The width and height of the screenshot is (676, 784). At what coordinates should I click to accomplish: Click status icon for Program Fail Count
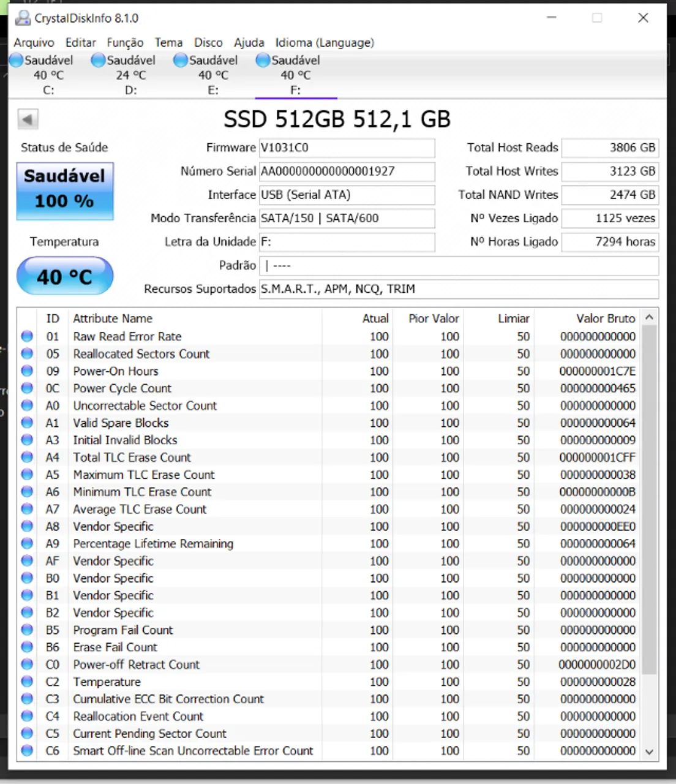point(27,630)
